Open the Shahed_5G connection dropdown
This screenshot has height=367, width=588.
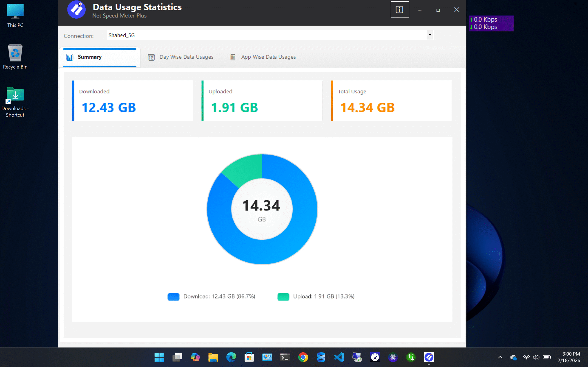point(430,35)
